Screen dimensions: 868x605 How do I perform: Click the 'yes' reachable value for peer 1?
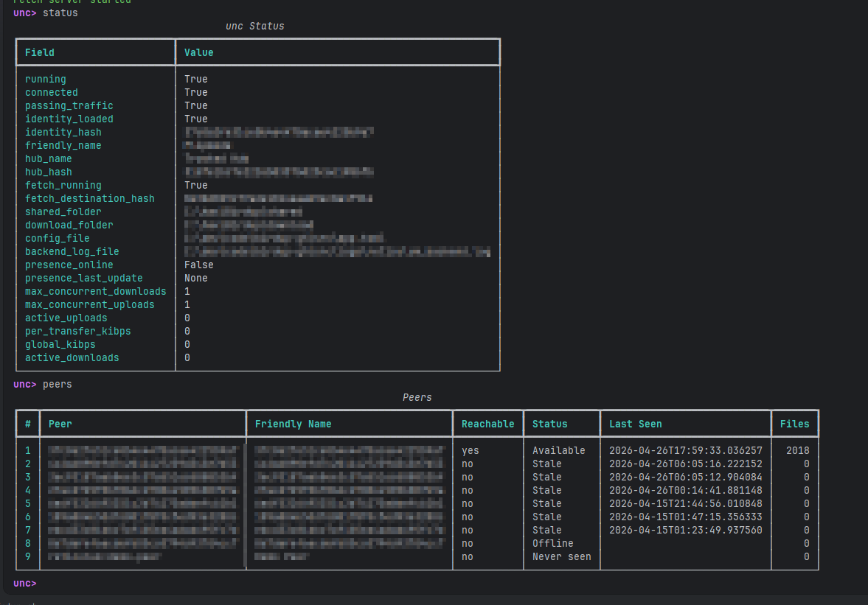tap(471, 450)
